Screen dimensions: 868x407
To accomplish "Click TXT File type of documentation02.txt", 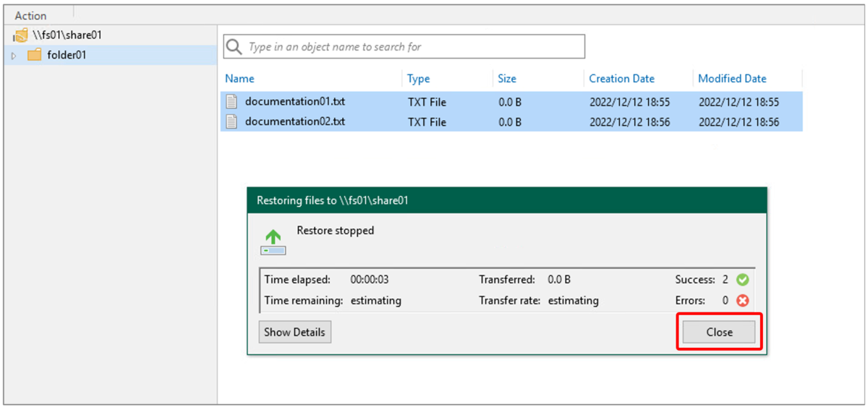I will click(x=427, y=122).
